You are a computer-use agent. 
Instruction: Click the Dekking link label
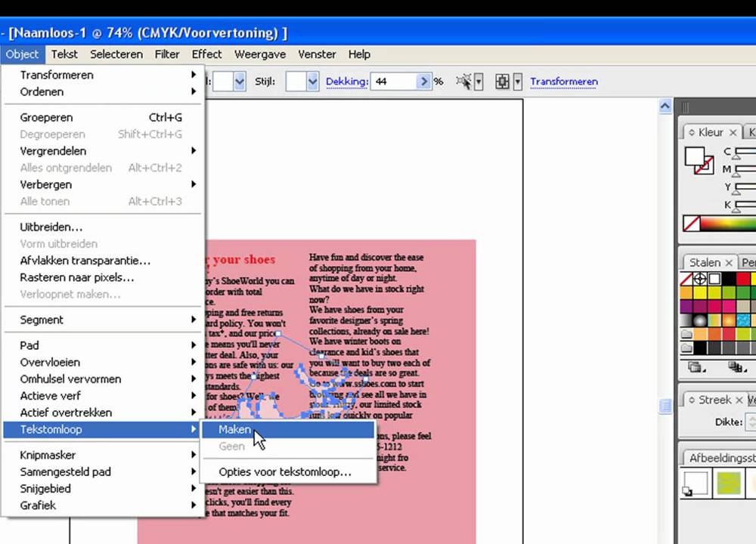coord(347,82)
